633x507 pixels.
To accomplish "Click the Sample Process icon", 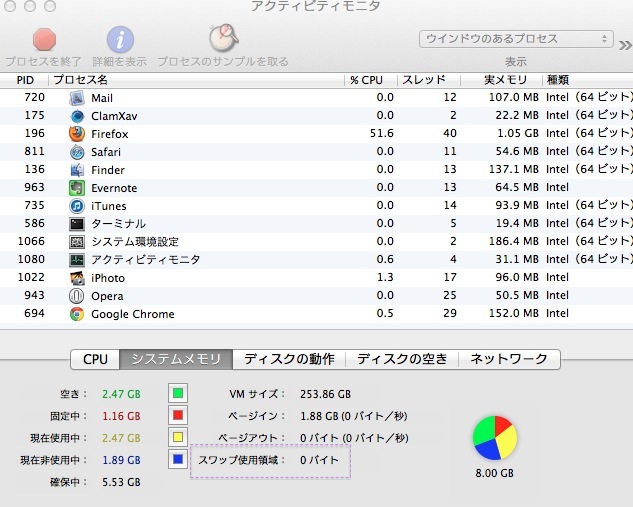I will 222,39.
